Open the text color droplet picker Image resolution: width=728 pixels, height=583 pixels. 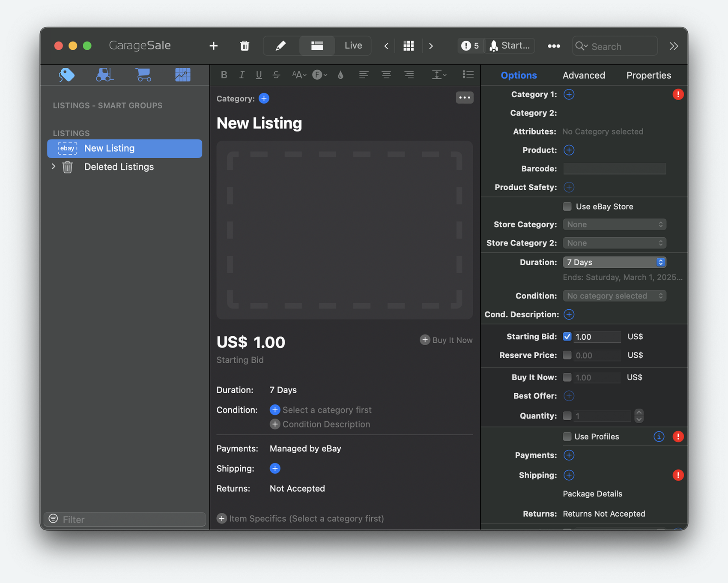(x=340, y=75)
